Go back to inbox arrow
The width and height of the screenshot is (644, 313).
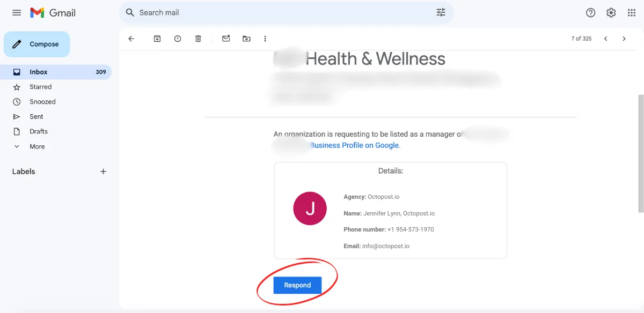pyautogui.click(x=131, y=39)
